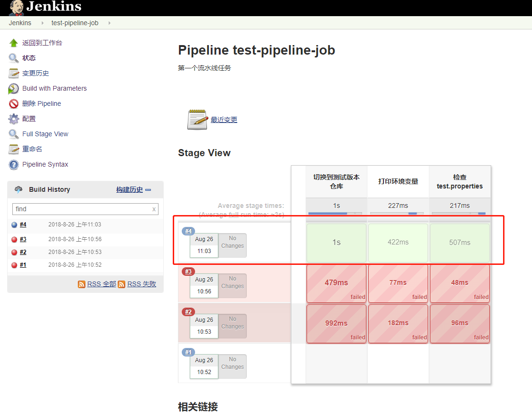Click the RSS all feed icon
This screenshot has height=413, width=532.
coord(82,284)
